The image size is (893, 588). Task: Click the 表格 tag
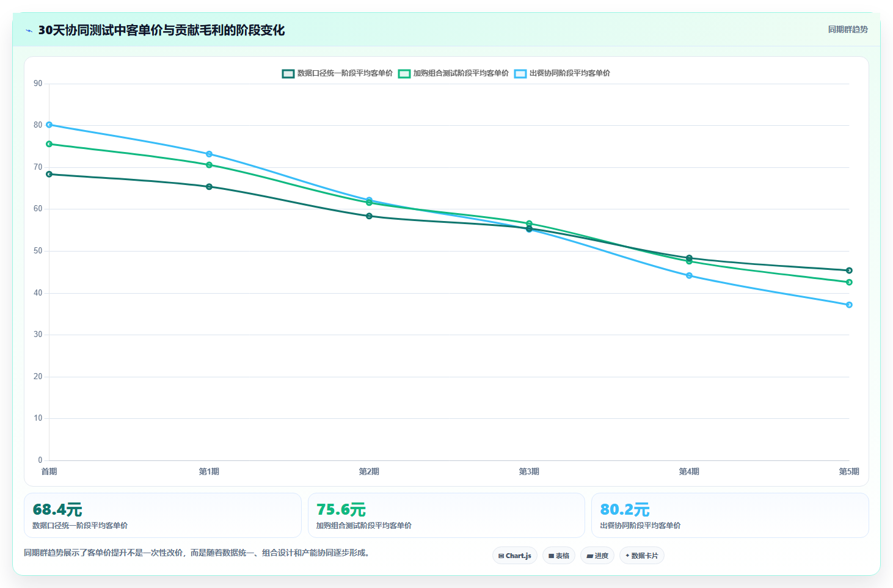(x=559, y=556)
